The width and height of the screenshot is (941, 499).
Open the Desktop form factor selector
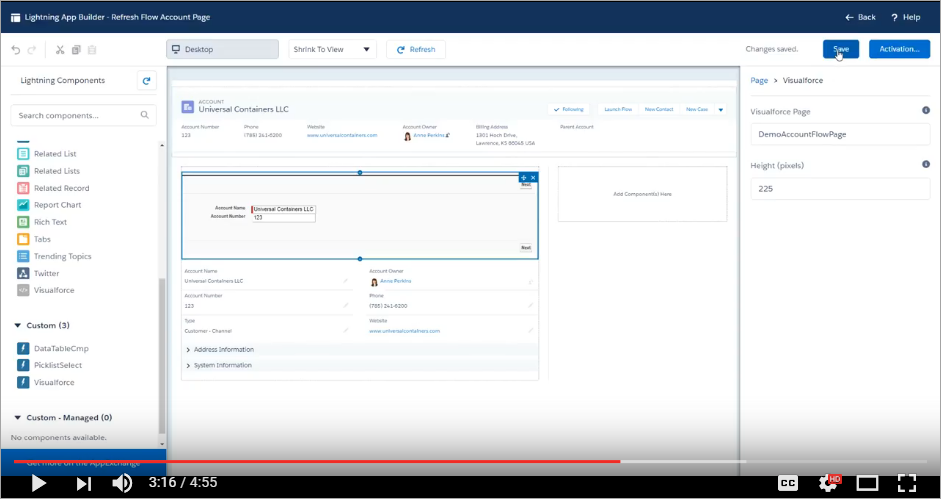tap(222, 49)
